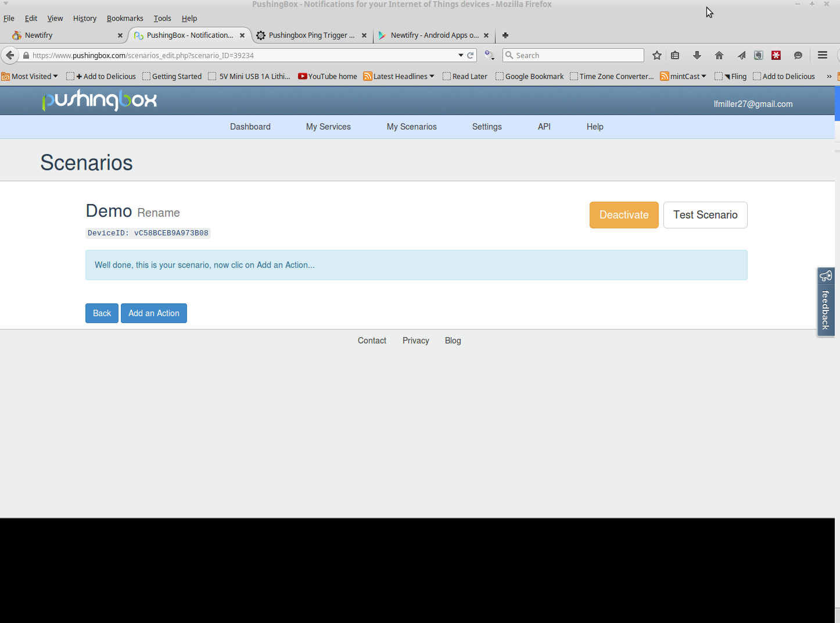Open the feedback side tab
This screenshot has height=623, width=840.
(825, 302)
